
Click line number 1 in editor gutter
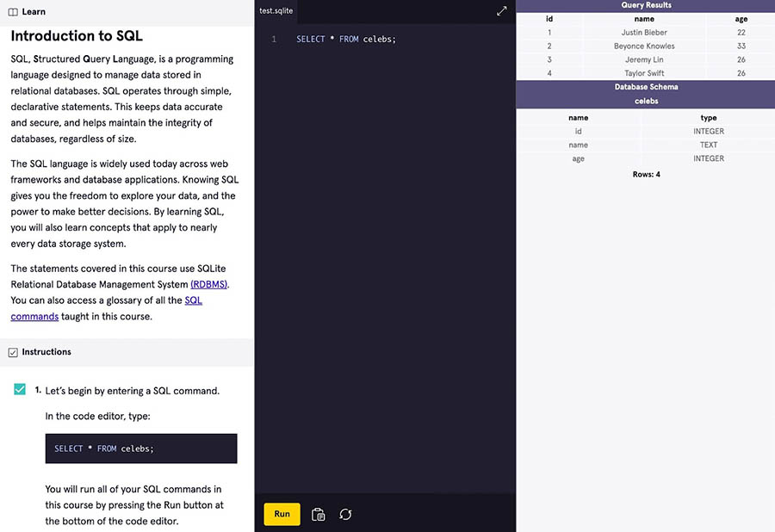274,40
